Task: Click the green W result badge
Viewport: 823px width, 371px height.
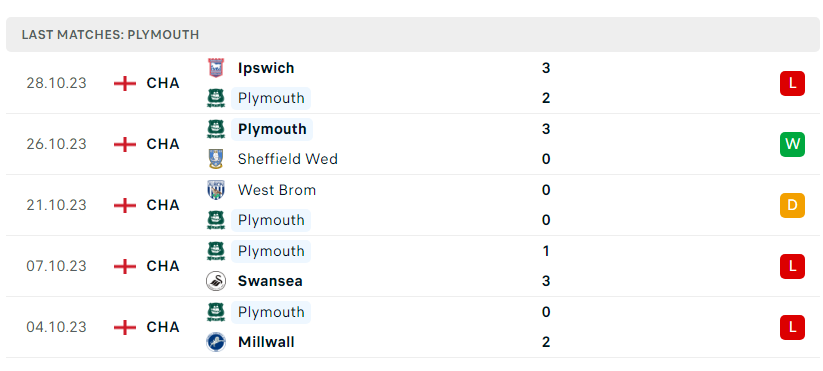Action: pyautogui.click(x=792, y=144)
